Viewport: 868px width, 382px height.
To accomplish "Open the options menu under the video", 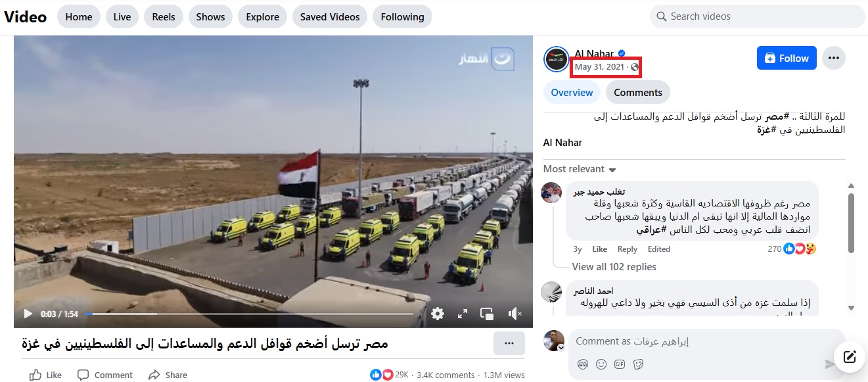I will (x=509, y=343).
